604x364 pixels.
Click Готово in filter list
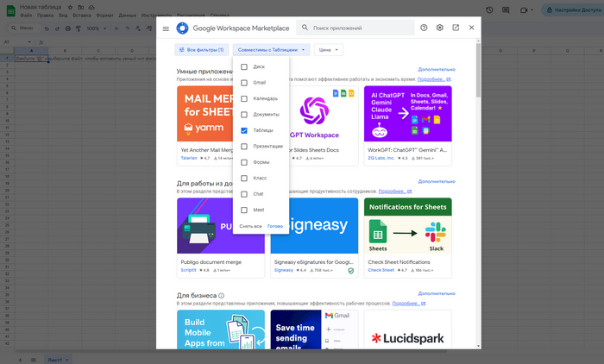[275, 227]
